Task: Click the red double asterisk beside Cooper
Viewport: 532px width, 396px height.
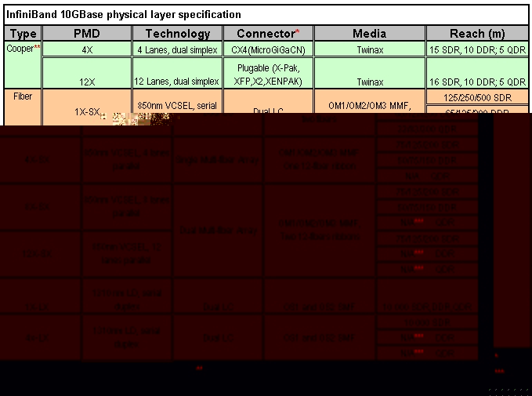Action: coord(36,47)
